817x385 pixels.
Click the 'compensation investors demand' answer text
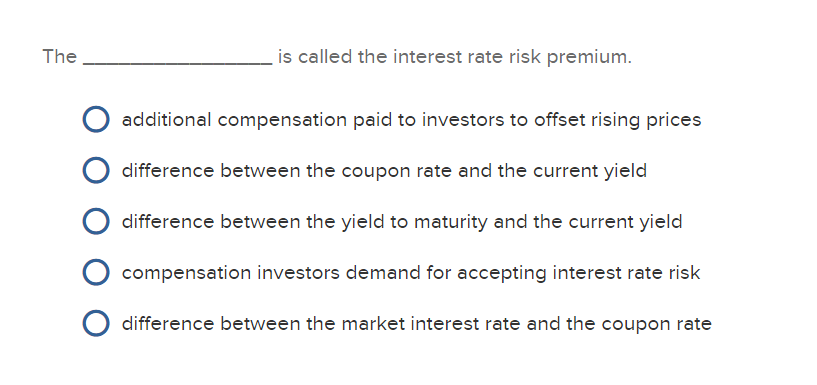click(x=411, y=273)
